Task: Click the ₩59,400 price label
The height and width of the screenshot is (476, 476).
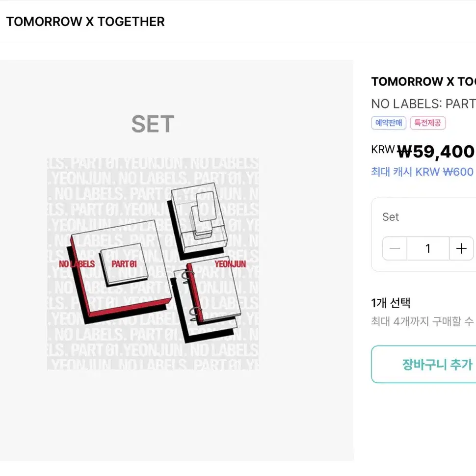Action: [435, 152]
